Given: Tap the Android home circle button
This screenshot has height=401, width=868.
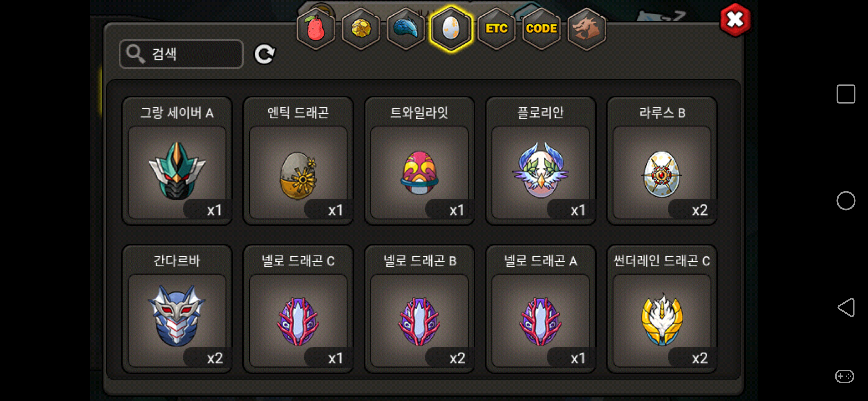Looking at the screenshot, I should click(x=845, y=201).
